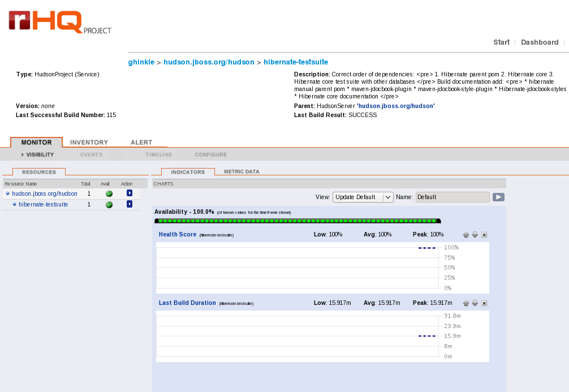Click hudson.jboss.org/hudson breadcrumb link

(209, 62)
